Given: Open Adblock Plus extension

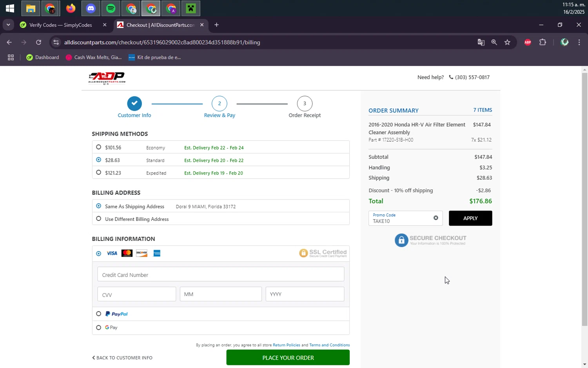Looking at the screenshot, I should [528, 42].
